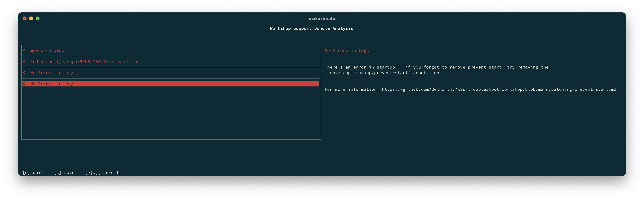This screenshot has width=644, height=200.
Task: Click the [s] save shortcut
Action: point(64,172)
